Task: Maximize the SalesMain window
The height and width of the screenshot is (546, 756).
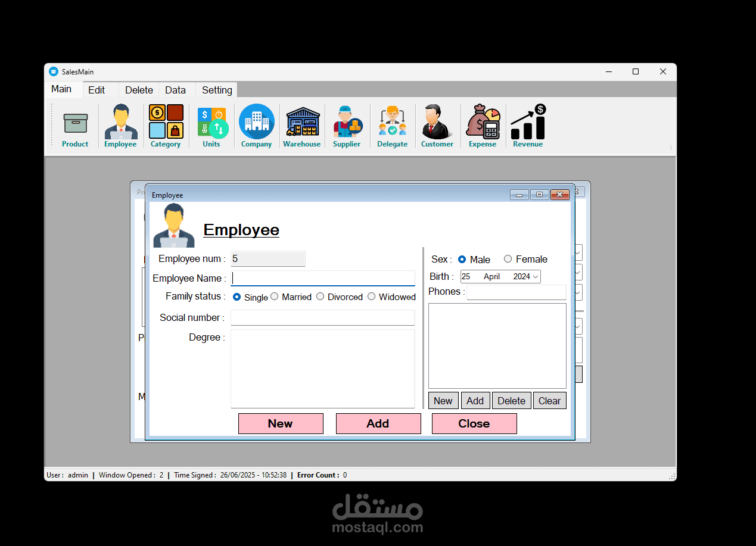Action: click(636, 71)
